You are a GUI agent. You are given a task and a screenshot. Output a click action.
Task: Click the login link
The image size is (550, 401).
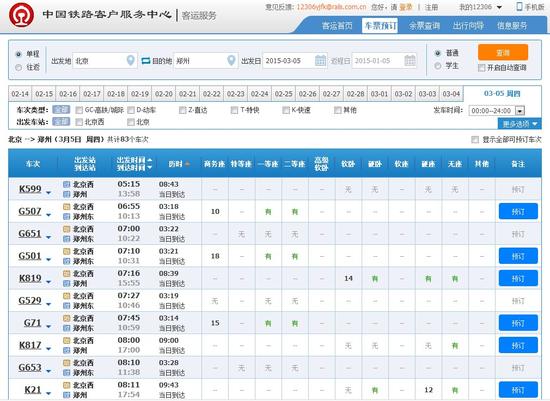406,7
